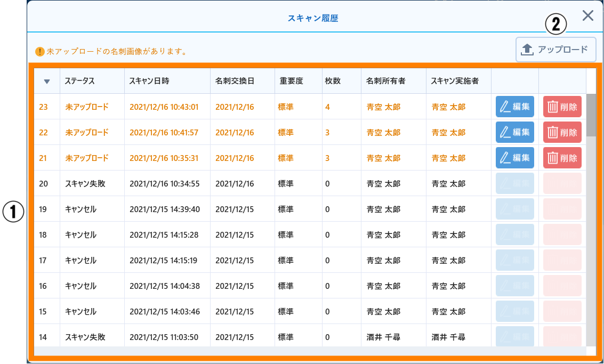Viewport: 604px width, 364px height.
Task: Edit scan entry number 22
Action: [514, 132]
